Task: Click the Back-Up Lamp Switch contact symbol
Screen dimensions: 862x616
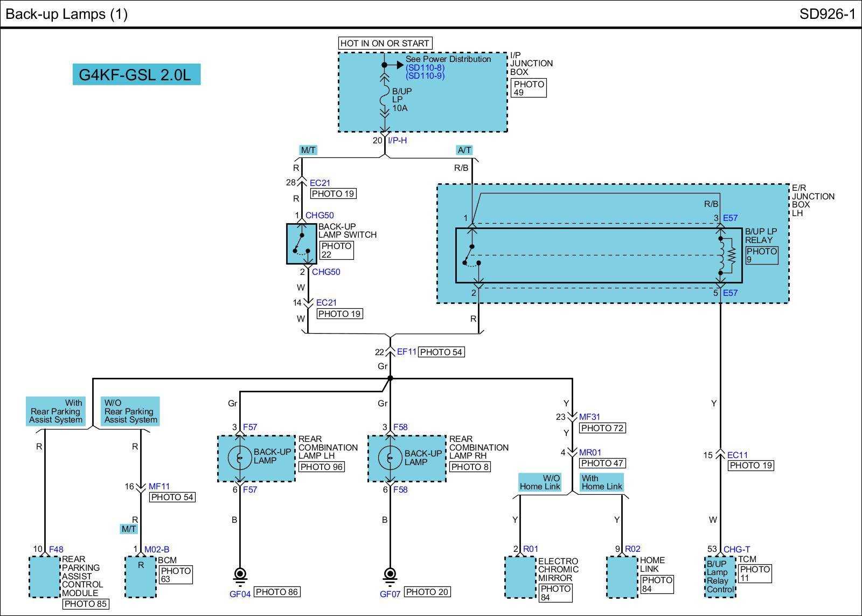Action: point(302,244)
